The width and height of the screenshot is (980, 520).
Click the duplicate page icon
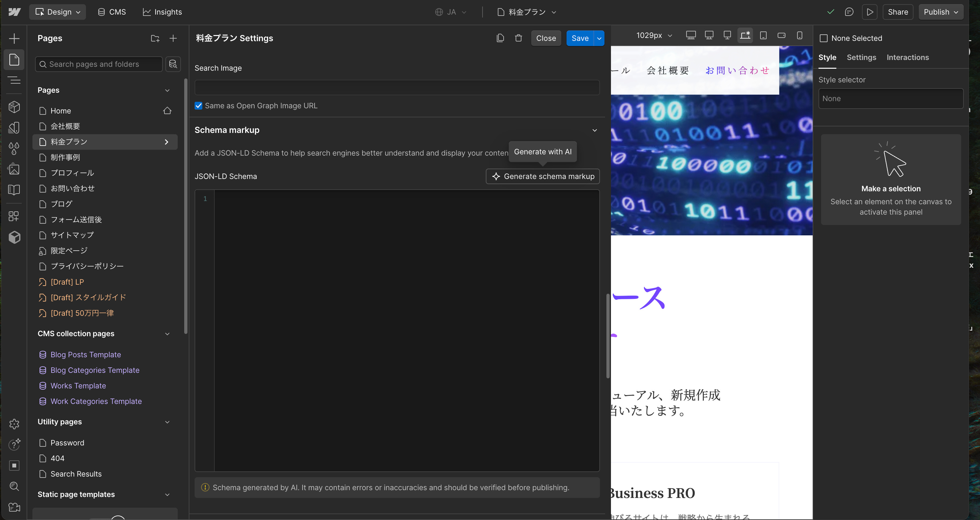point(500,38)
